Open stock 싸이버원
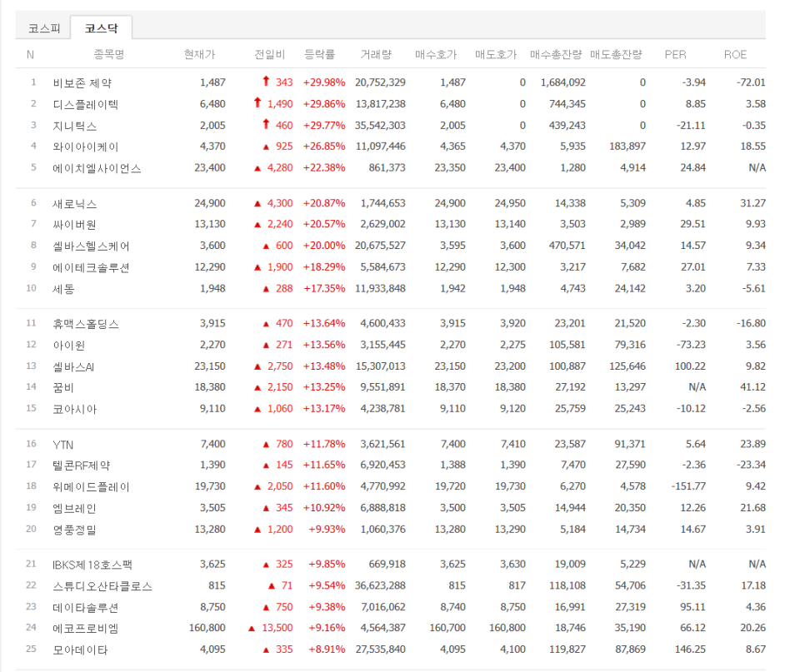Screen dimensions: 805x672 (x=74, y=225)
